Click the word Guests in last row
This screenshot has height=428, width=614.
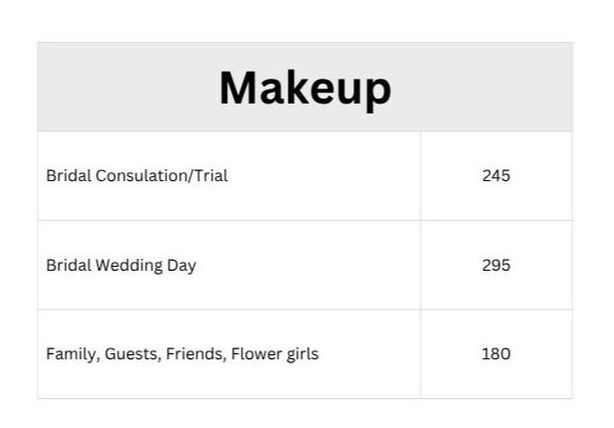(x=127, y=354)
